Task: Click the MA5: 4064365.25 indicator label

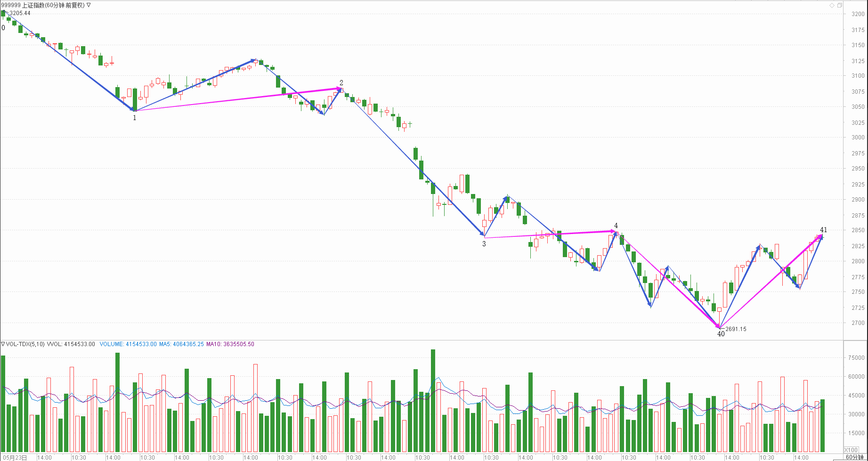Action: point(181,344)
